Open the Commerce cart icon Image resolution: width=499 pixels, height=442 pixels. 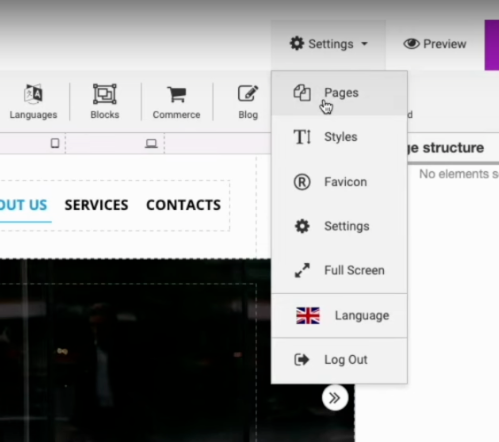click(x=177, y=94)
